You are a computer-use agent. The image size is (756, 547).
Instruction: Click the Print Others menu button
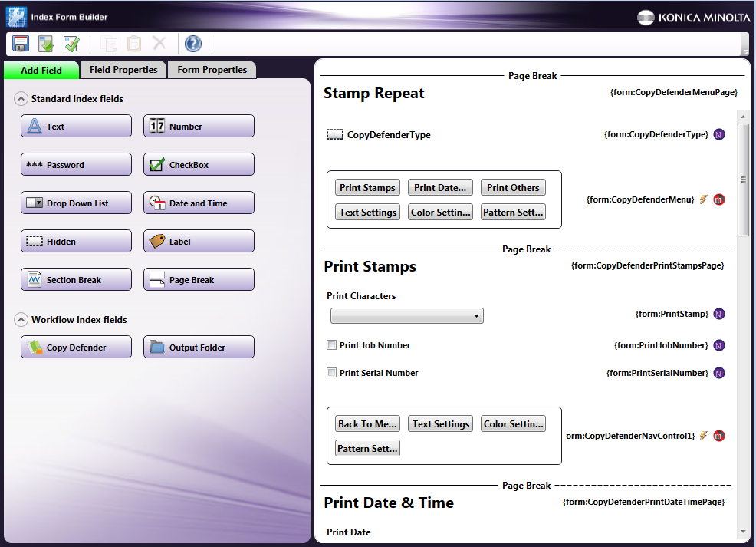click(513, 188)
